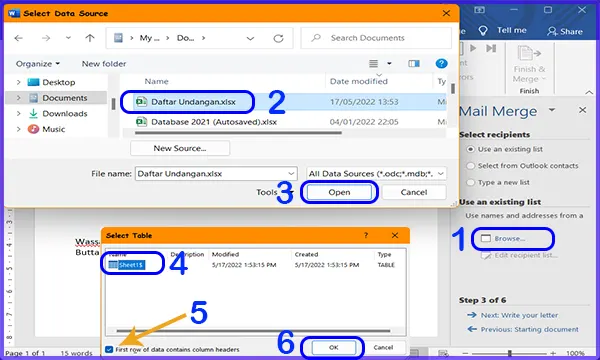Open the Tools dropdown

tap(275, 192)
